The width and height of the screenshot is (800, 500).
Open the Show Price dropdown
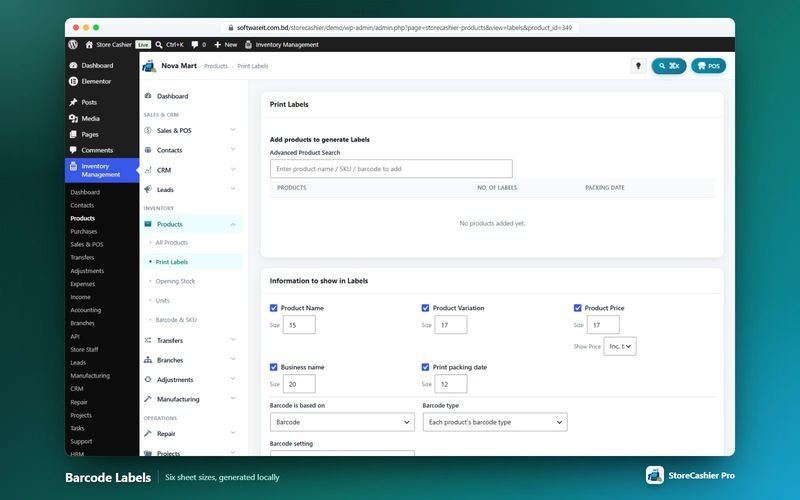[620, 346]
